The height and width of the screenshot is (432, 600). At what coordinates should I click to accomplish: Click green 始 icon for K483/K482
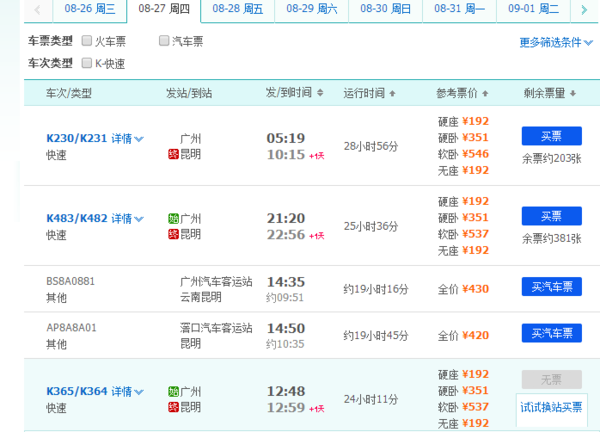tap(173, 219)
